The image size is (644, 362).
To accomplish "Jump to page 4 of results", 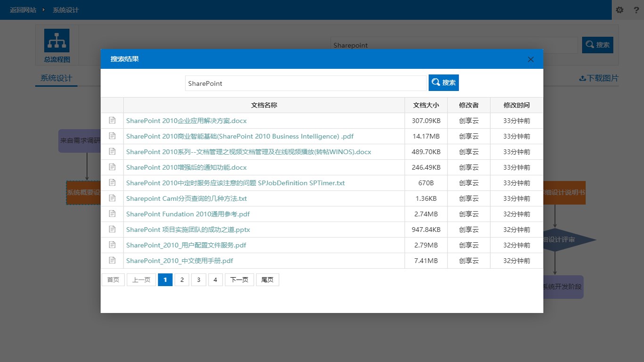I will click(x=215, y=280).
